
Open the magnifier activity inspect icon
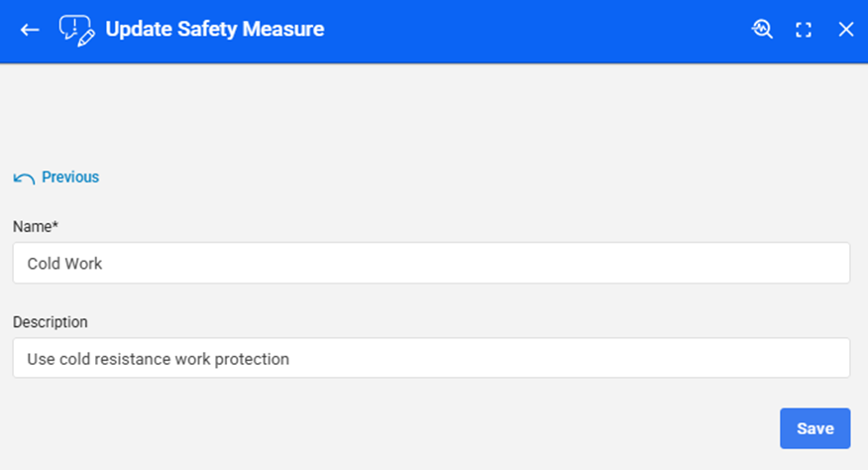(761, 30)
